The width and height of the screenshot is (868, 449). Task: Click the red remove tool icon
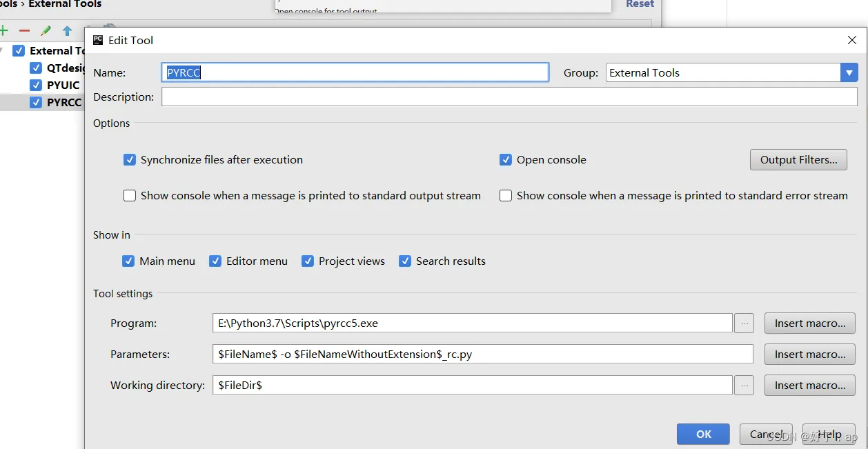(x=24, y=31)
